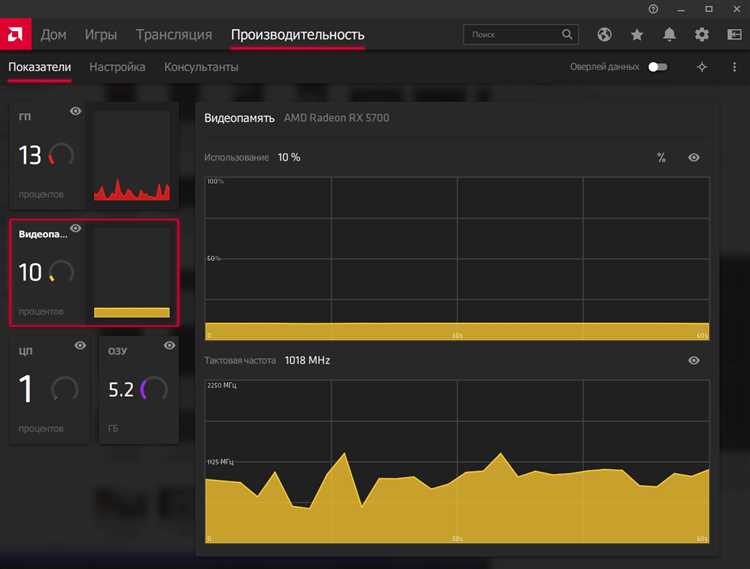750x569 pixels.
Task: Select the Показатели sub-tab
Action: (x=40, y=67)
